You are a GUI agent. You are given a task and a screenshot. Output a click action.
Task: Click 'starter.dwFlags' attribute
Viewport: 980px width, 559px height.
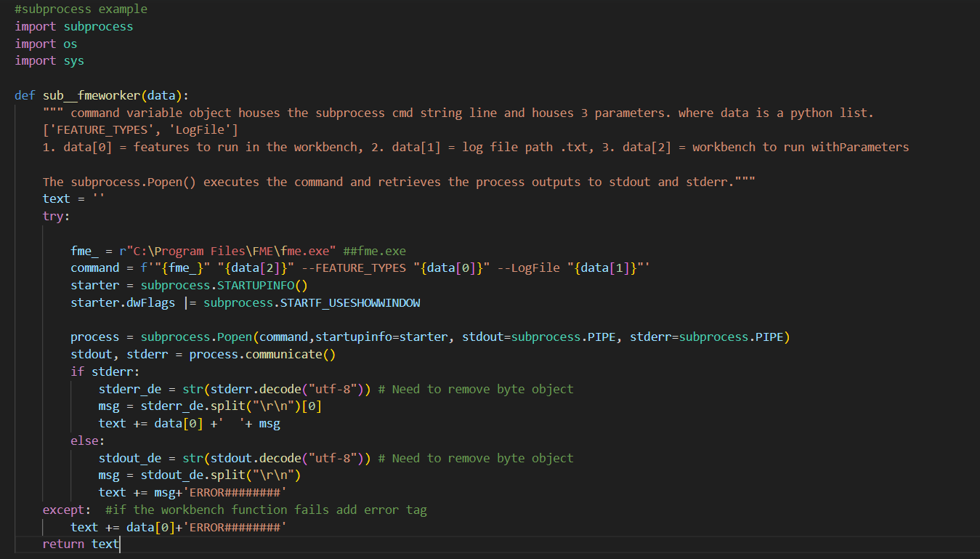(x=123, y=302)
